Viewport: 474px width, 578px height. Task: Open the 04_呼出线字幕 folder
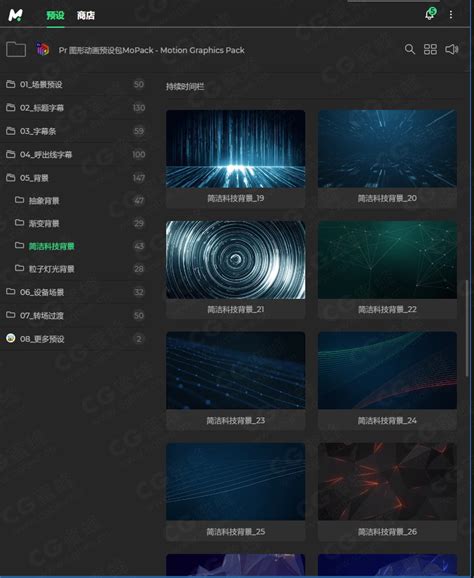[x=76, y=154]
